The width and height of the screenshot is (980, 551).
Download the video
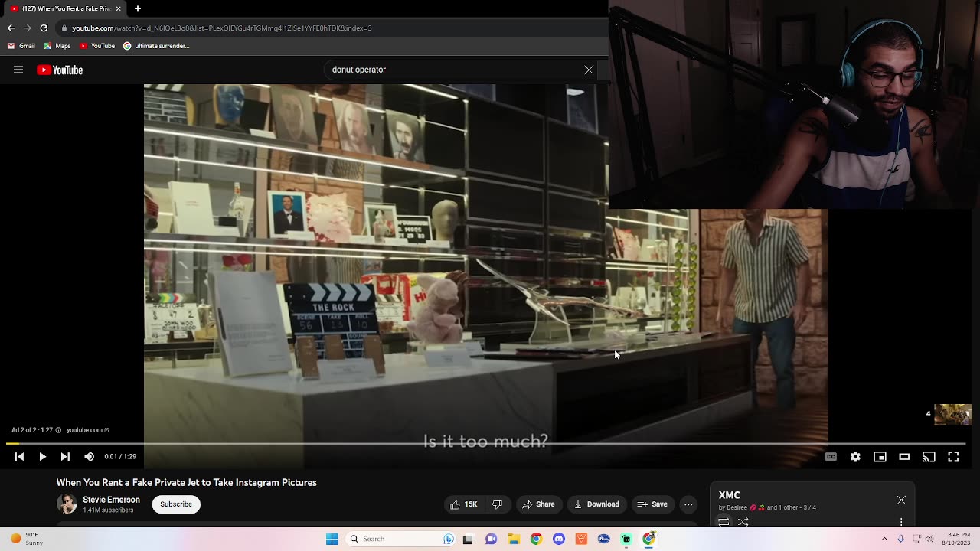[596, 504]
